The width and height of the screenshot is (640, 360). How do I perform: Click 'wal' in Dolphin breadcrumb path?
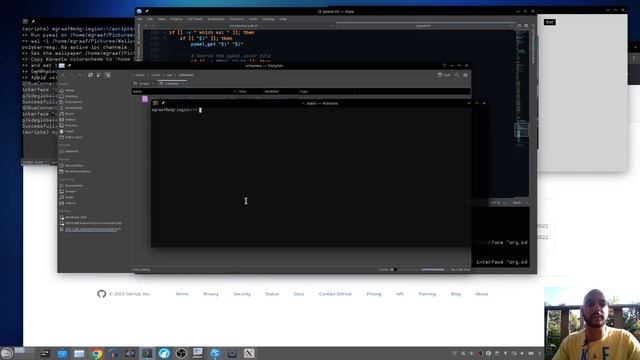(x=169, y=75)
